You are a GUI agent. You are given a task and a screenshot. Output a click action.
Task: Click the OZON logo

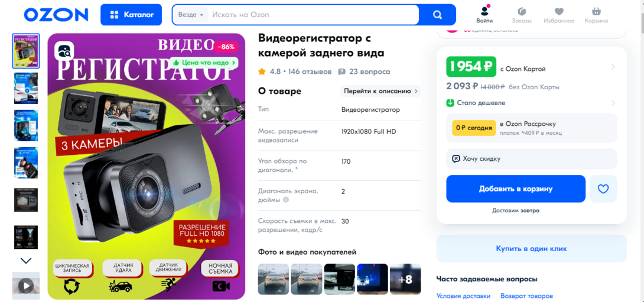(x=56, y=15)
